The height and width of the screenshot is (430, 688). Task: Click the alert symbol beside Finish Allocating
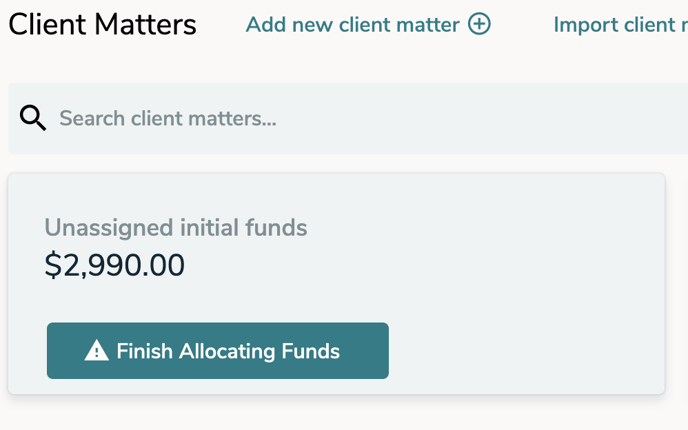(x=96, y=351)
